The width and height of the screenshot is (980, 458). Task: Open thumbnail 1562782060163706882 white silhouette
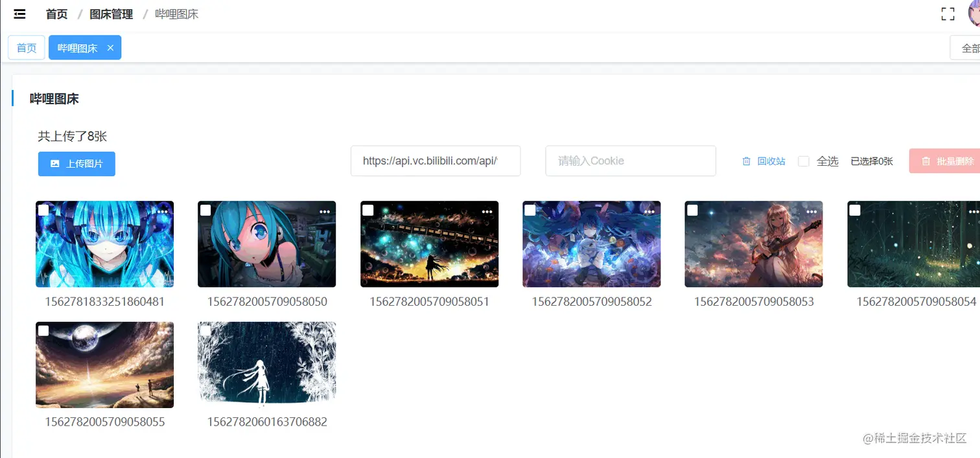pos(266,365)
